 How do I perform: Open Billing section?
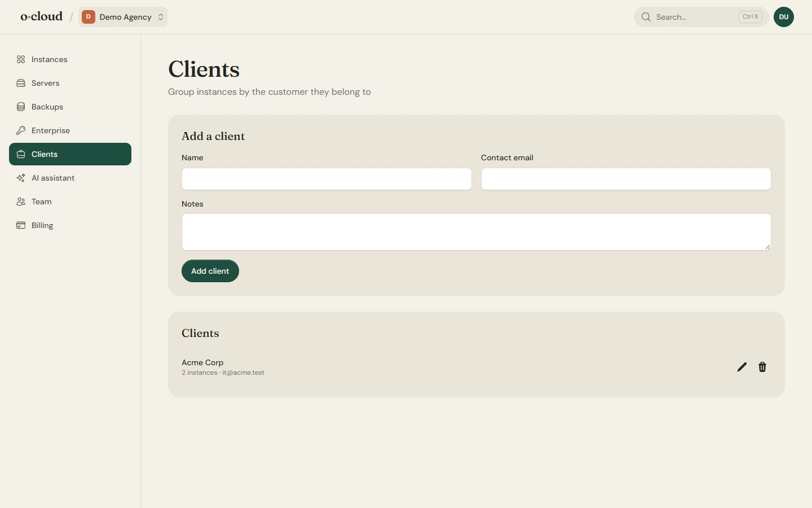(70, 225)
